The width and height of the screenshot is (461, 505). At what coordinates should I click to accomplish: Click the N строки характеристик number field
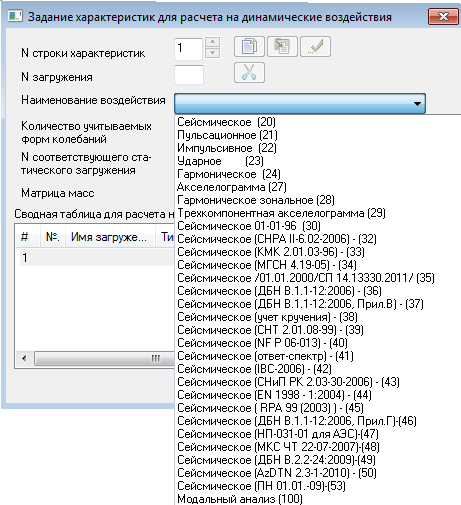pos(188,49)
